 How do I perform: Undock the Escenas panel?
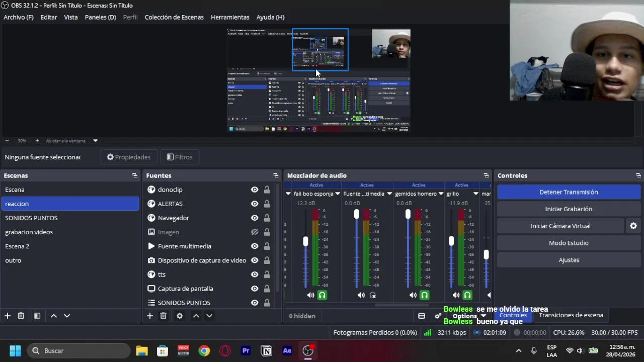135,175
